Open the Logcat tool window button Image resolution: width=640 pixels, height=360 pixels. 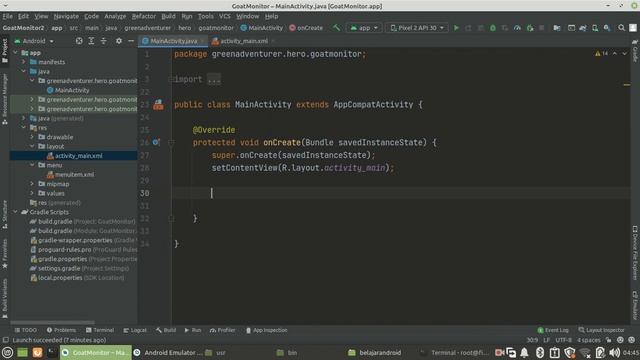[x=135, y=330]
